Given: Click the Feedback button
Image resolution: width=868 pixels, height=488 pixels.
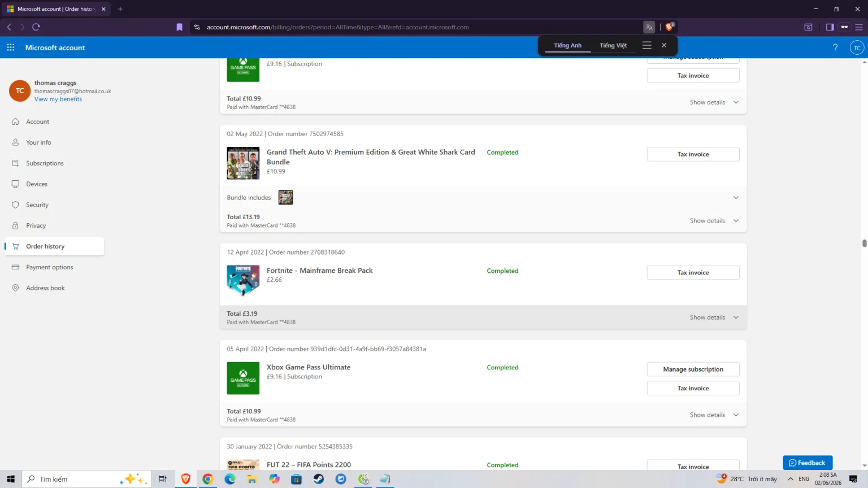Looking at the screenshot, I should 808,463.
